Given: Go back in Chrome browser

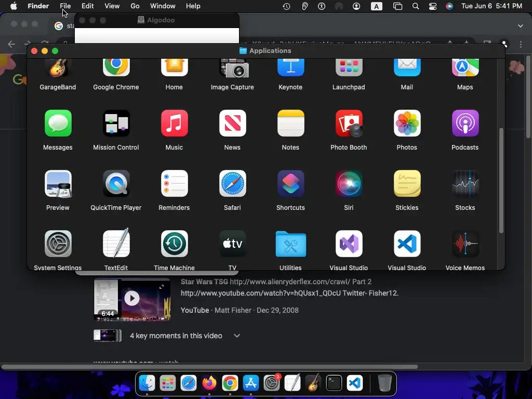Looking at the screenshot, I should tap(11, 44).
